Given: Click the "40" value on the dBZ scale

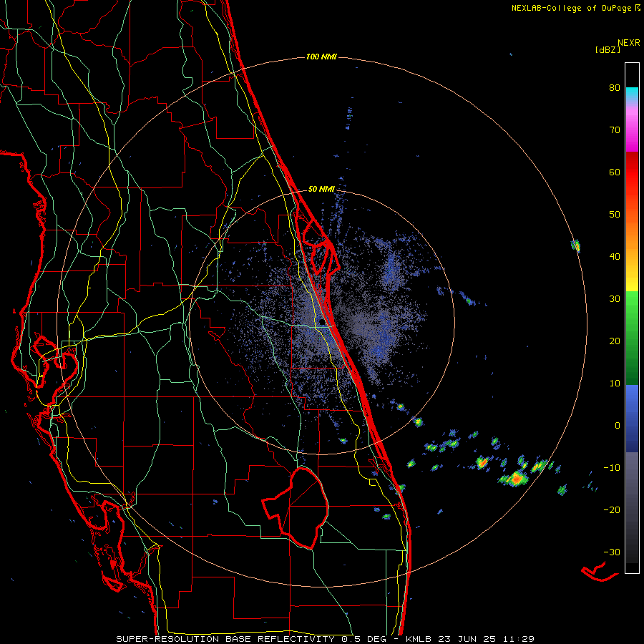Looking at the screenshot, I should tap(615, 257).
